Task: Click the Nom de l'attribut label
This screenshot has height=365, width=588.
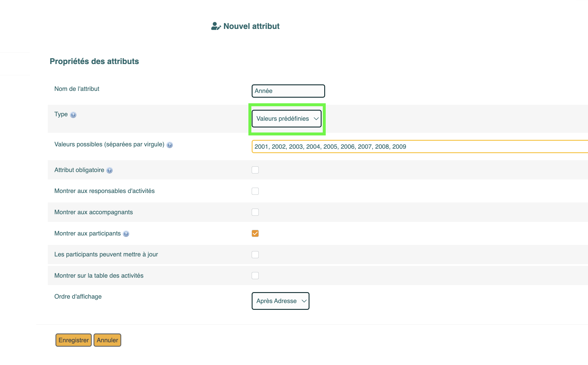Action: click(77, 89)
